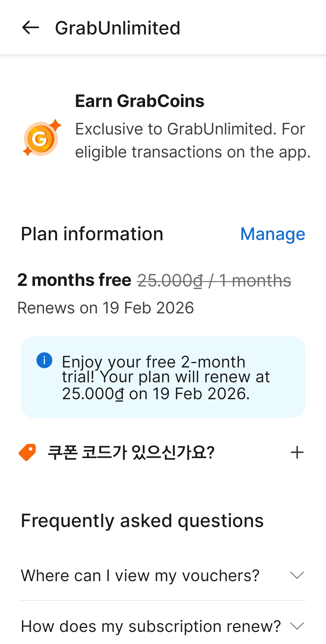Tap the "Exclusive to GrabUnlimited" description

pyautogui.click(x=193, y=141)
